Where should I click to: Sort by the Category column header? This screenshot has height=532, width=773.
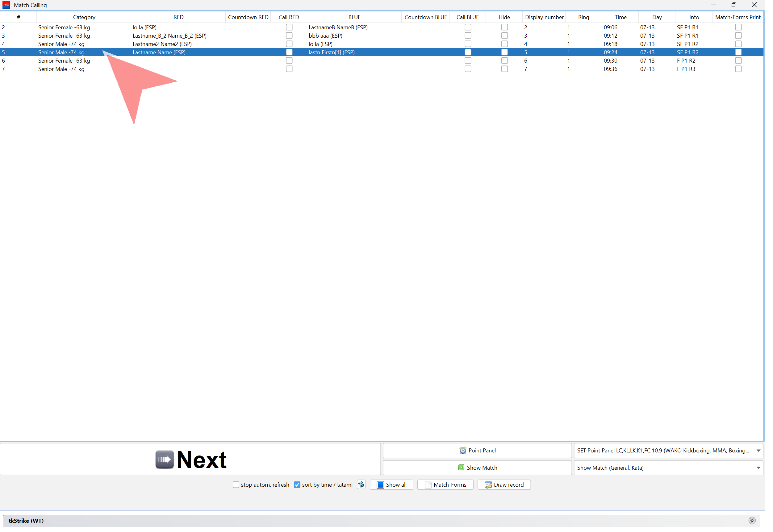84,17
